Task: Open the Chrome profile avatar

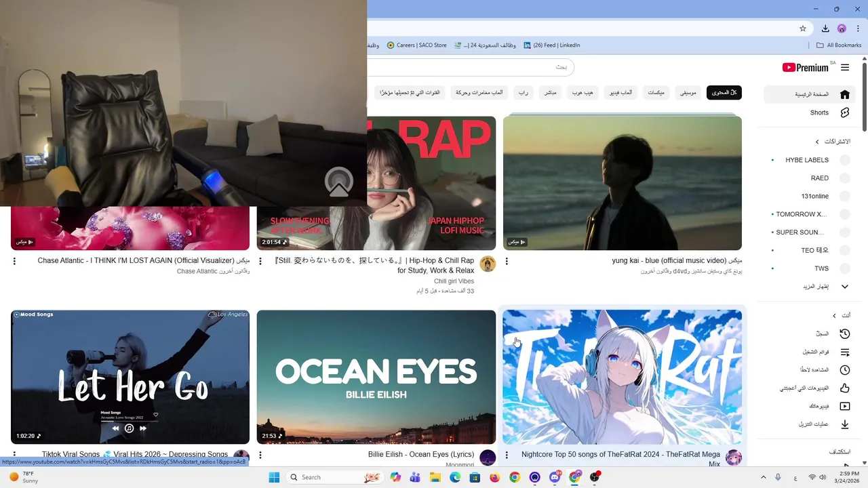Action: pyautogui.click(x=842, y=28)
